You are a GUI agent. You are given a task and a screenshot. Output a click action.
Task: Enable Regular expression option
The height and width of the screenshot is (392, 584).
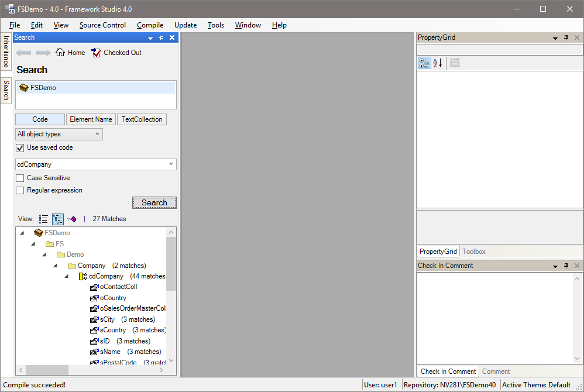click(x=20, y=190)
